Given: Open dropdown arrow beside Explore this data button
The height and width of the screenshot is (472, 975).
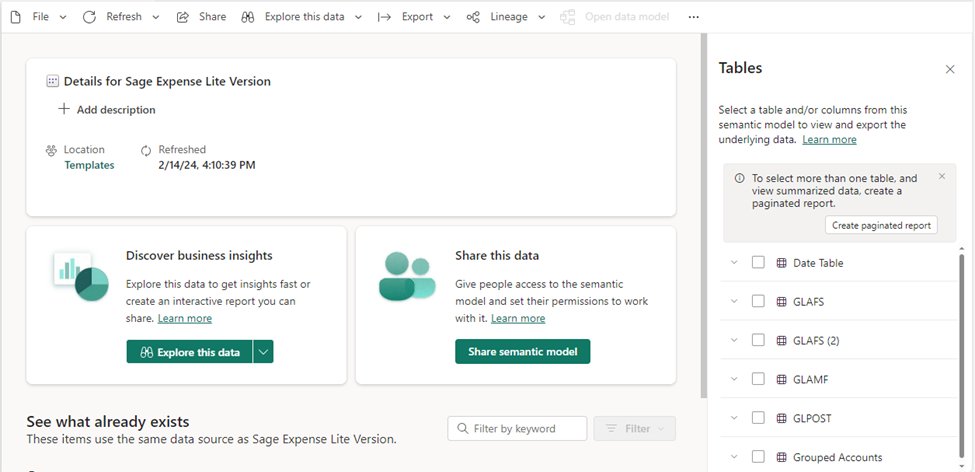Looking at the screenshot, I should (263, 351).
